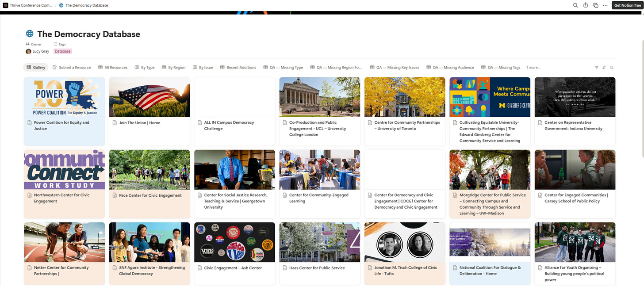Open QA — Missing Key Issues view
This screenshot has width=644, height=286.
click(395, 68)
